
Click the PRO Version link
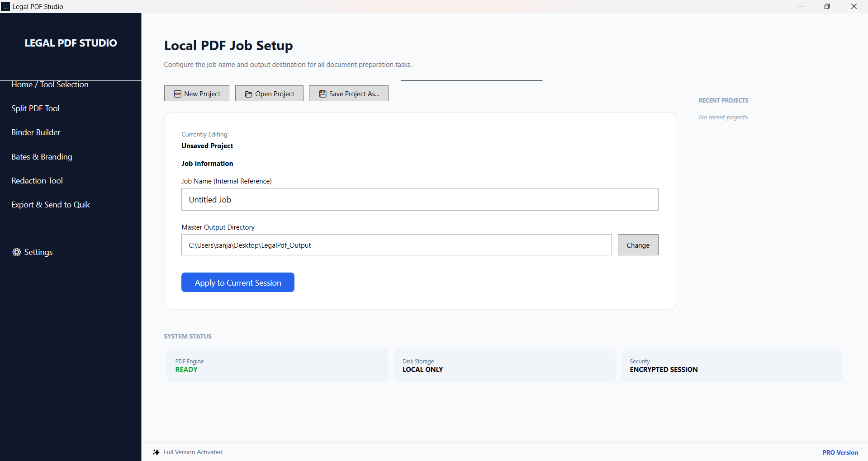(840, 452)
